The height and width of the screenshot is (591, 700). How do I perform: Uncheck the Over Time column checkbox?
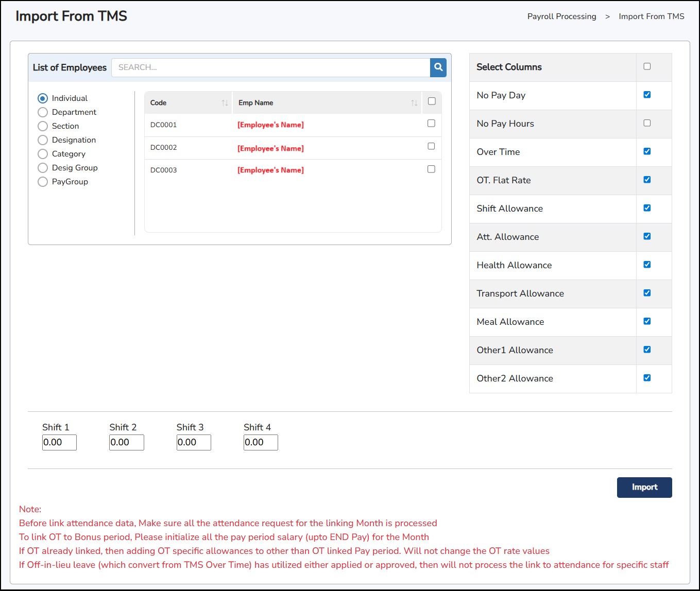pyautogui.click(x=647, y=151)
